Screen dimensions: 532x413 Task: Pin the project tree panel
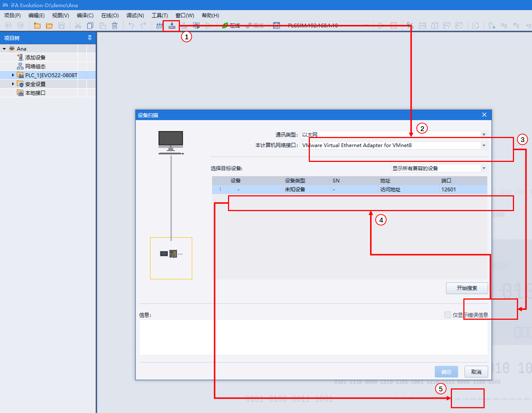click(90, 38)
